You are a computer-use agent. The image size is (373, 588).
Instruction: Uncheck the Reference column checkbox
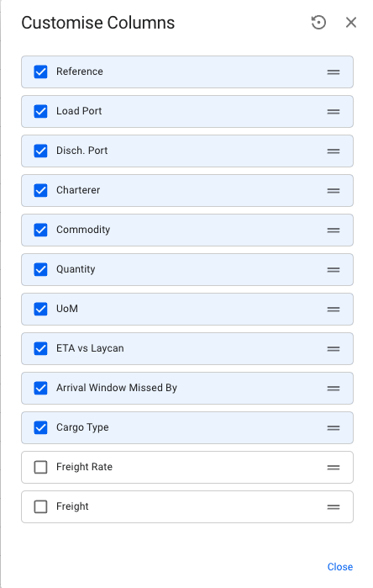pos(40,72)
